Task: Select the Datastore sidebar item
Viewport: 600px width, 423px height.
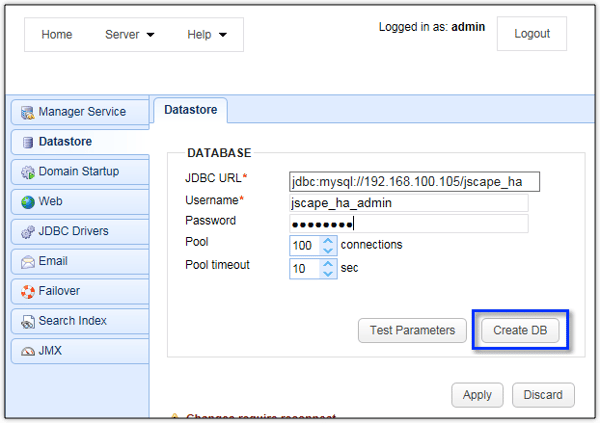Action: coord(80,142)
